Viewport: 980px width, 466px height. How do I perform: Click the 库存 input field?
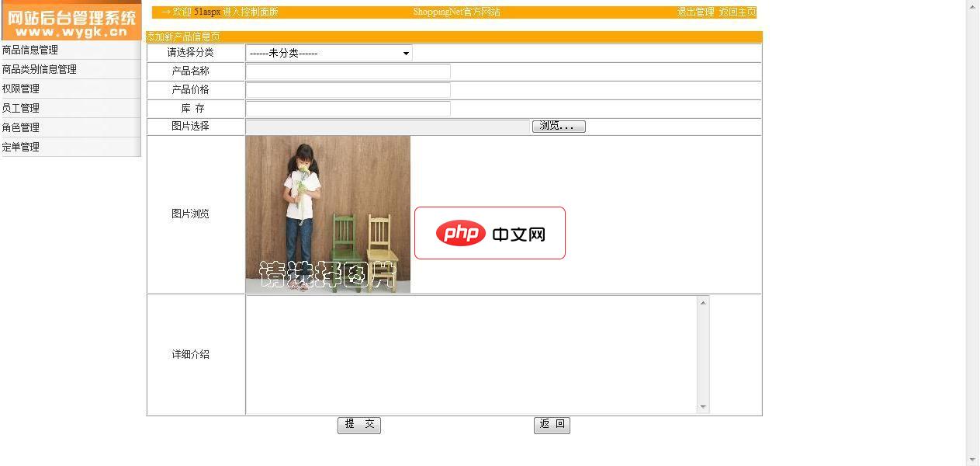[348, 109]
